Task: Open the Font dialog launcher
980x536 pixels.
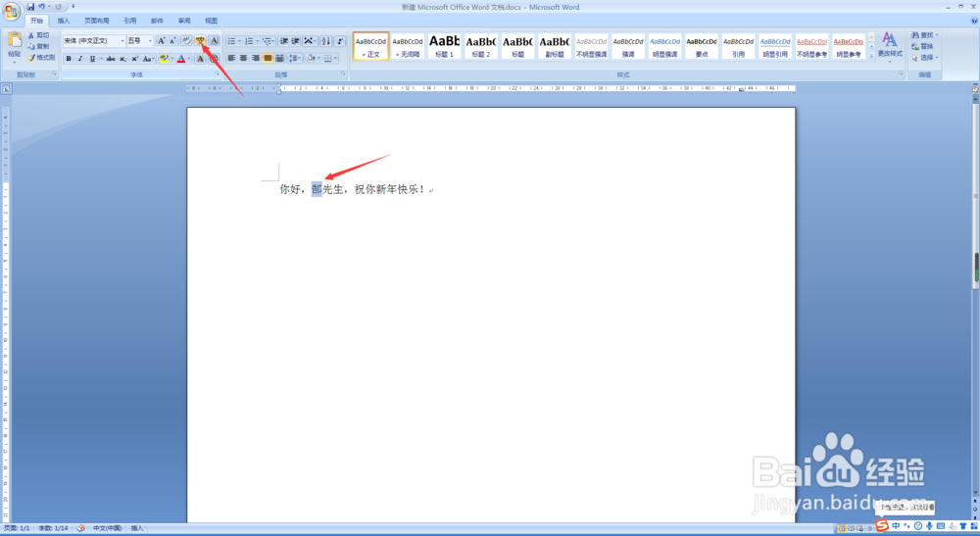Action: coord(218,74)
